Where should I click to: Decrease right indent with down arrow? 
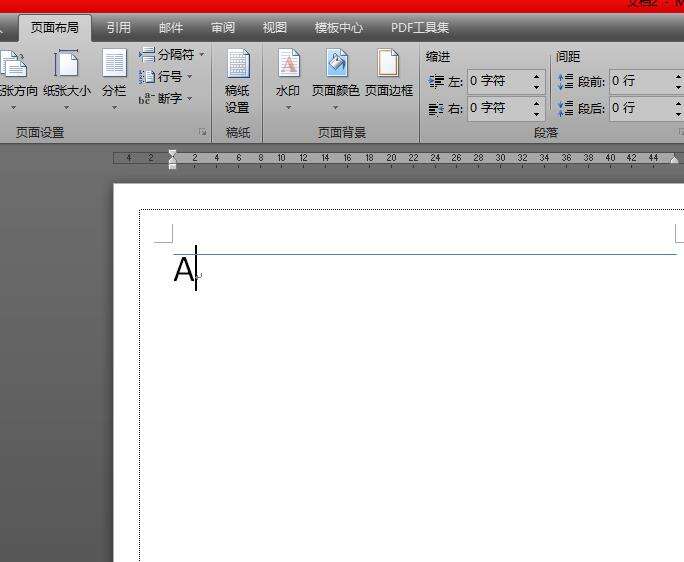(x=536, y=113)
